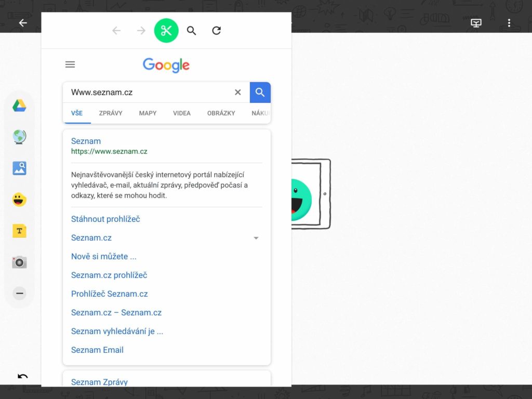Open Seznam.cz – Seznam.cz link
Image resolution: width=532 pixels, height=399 pixels.
[116, 312]
